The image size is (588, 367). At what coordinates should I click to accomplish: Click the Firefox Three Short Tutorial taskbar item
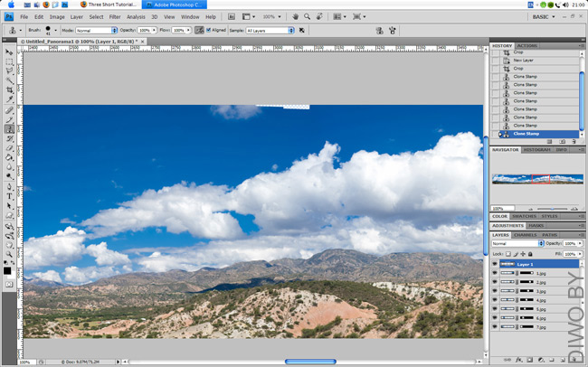109,5
